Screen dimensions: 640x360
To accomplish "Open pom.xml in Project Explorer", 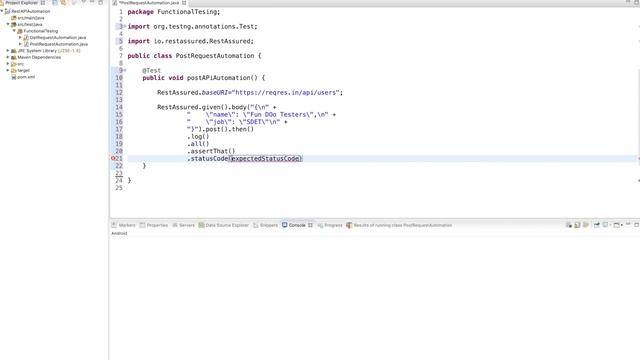I will coord(26,77).
